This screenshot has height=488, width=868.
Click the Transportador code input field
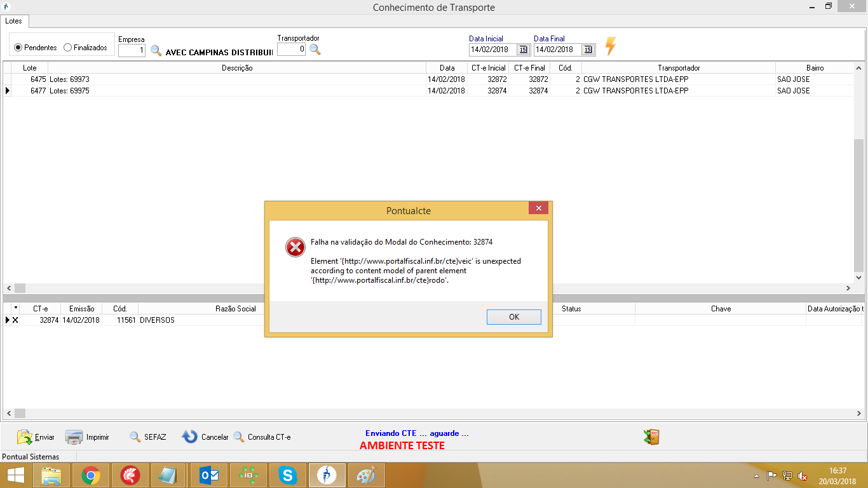click(291, 49)
